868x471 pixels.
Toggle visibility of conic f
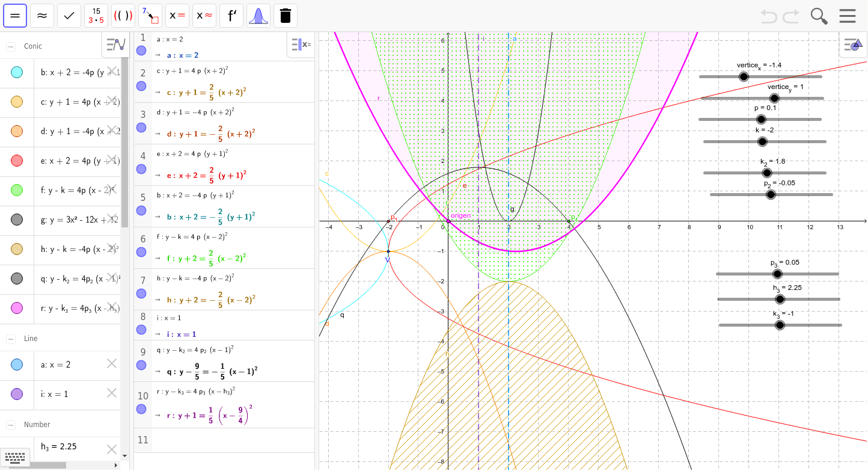click(17, 190)
